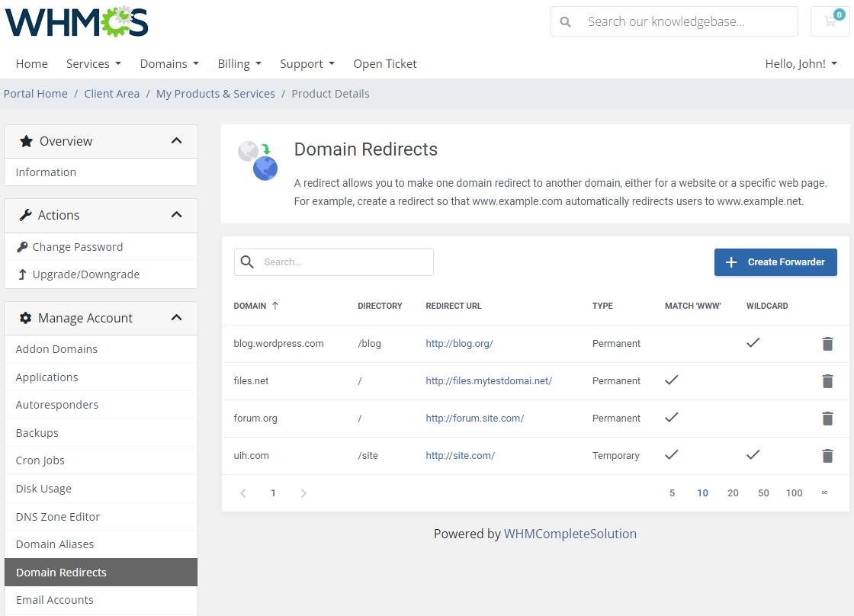
Task: Open the Domains dropdown menu
Action: click(169, 64)
